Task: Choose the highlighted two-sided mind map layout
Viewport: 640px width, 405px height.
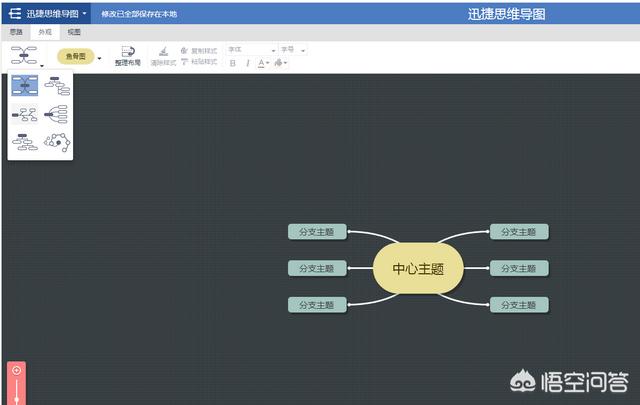Action: [25, 85]
